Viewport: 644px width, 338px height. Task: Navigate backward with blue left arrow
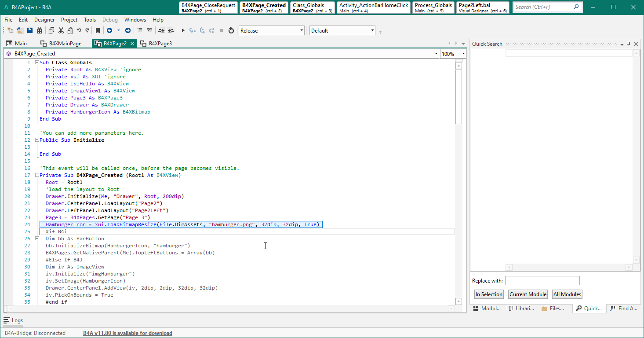109,30
